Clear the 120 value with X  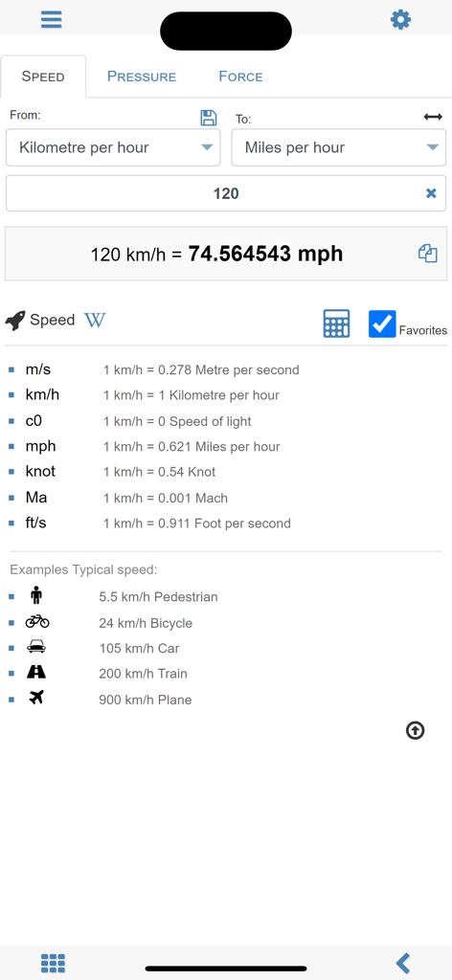pos(431,193)
